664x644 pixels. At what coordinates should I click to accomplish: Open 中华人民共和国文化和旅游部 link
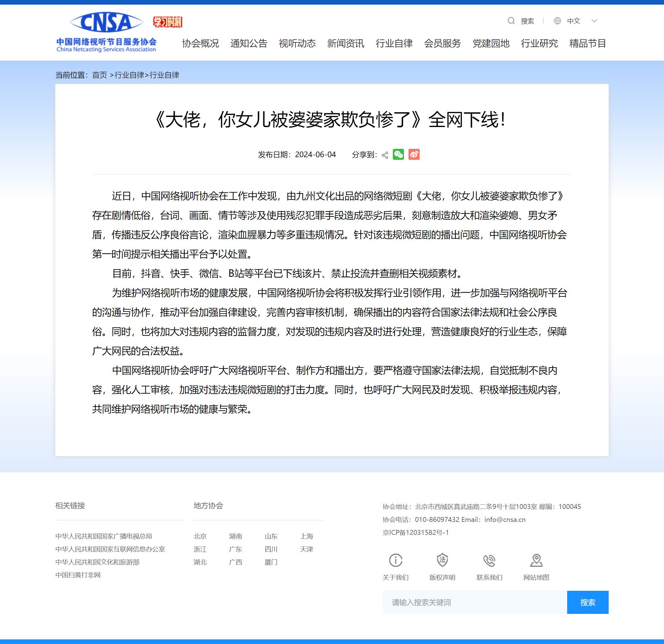pyautogui.click(x=97, y=562)
